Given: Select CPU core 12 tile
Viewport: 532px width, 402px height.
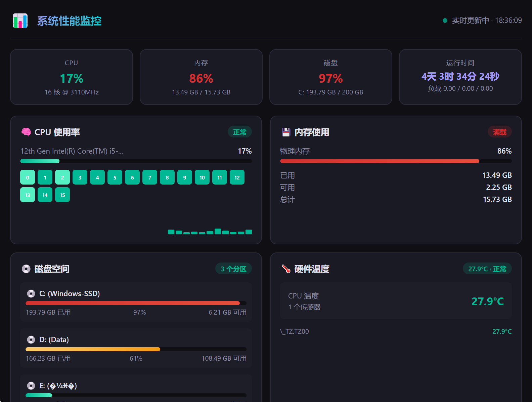Looking at the screenshot, I should (237, 177).
